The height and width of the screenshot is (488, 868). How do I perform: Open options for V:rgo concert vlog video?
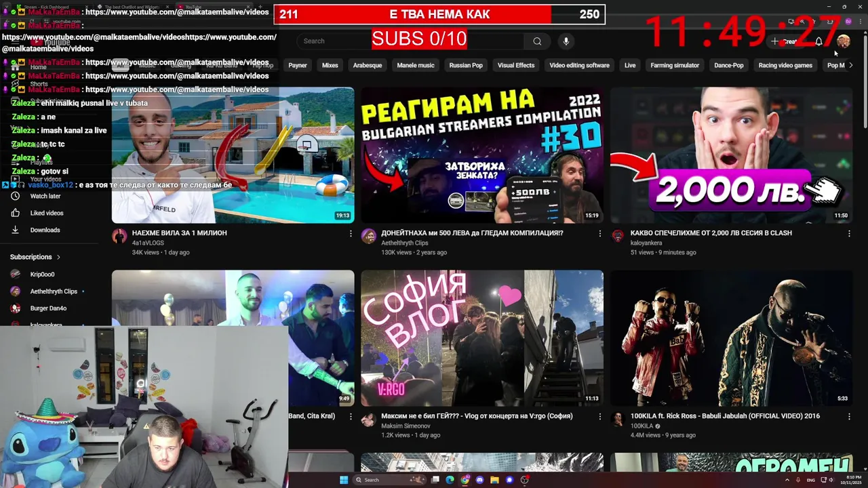tap(599, 416)
